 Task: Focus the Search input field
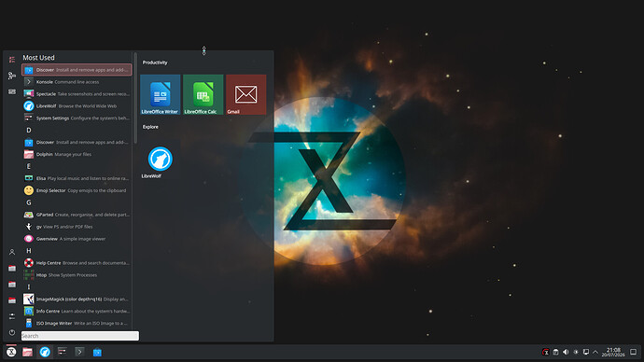(x=80, y=336)
